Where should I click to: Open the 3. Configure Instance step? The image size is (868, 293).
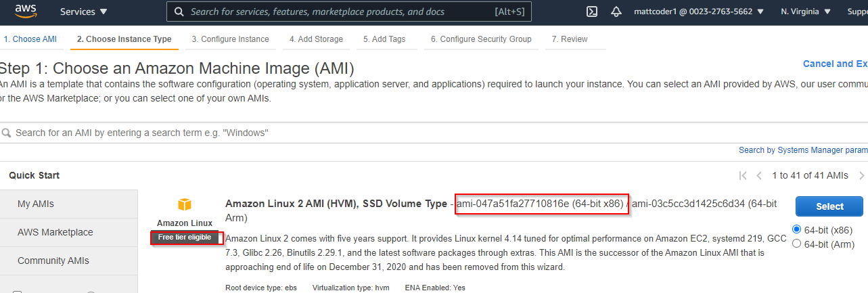(x=230, y=39)
